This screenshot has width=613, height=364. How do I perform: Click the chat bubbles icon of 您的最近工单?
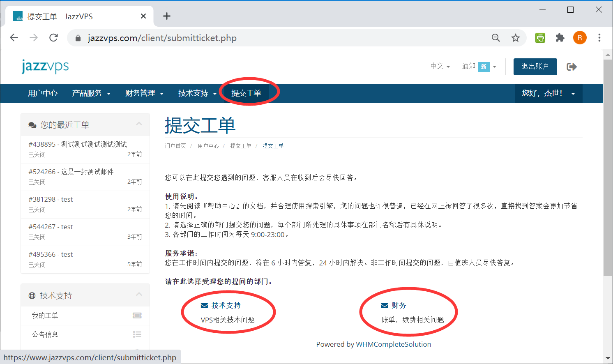pos(32,125)
